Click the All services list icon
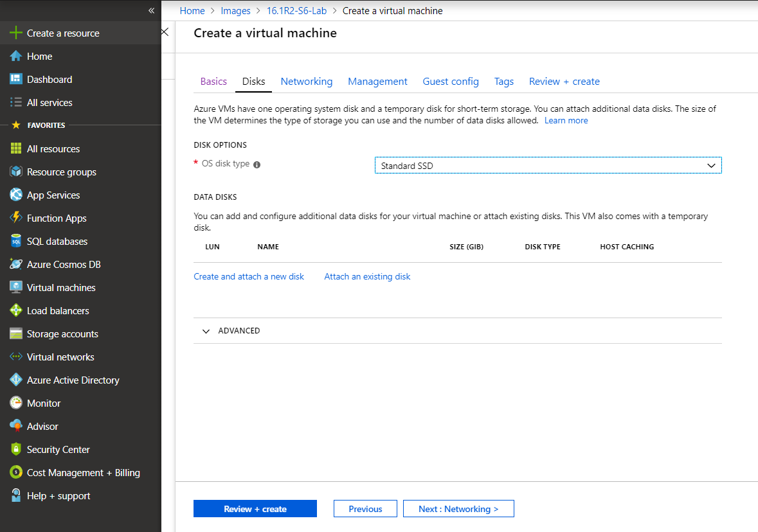 [x=16, y=102]
